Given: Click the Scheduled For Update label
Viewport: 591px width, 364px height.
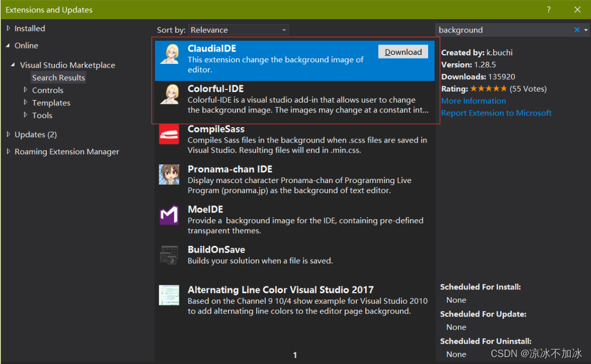Looking at the screenshot, I should tap(483, 314).
